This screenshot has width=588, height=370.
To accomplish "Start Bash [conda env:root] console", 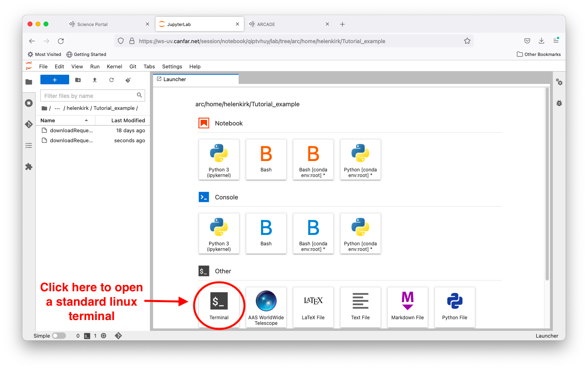I will tap(313, 233).
